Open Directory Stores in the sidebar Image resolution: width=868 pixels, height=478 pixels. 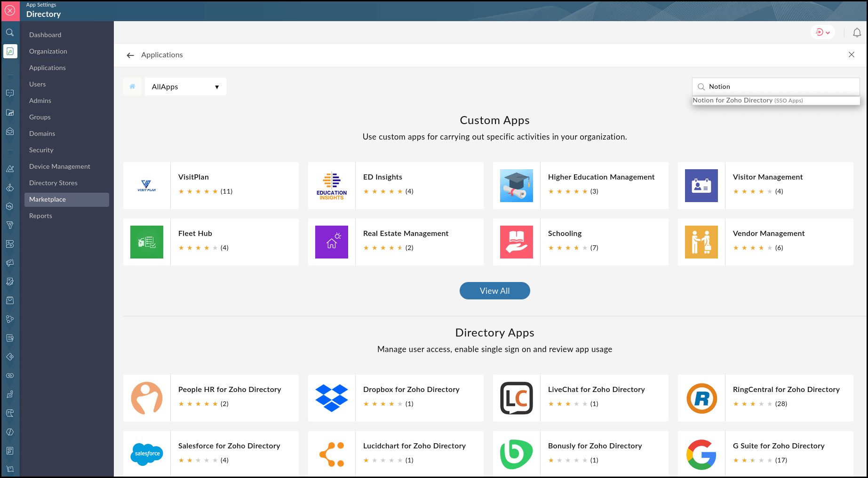coord(53,183)
